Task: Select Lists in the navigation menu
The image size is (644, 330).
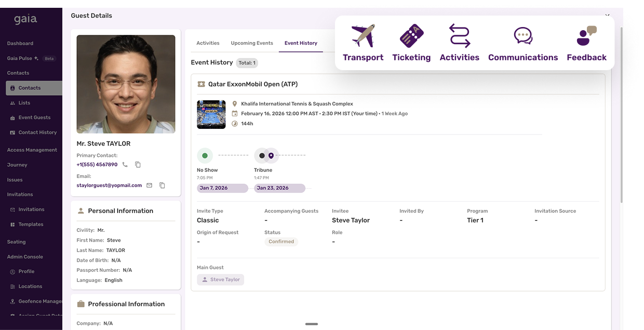Action: (23, 102)
